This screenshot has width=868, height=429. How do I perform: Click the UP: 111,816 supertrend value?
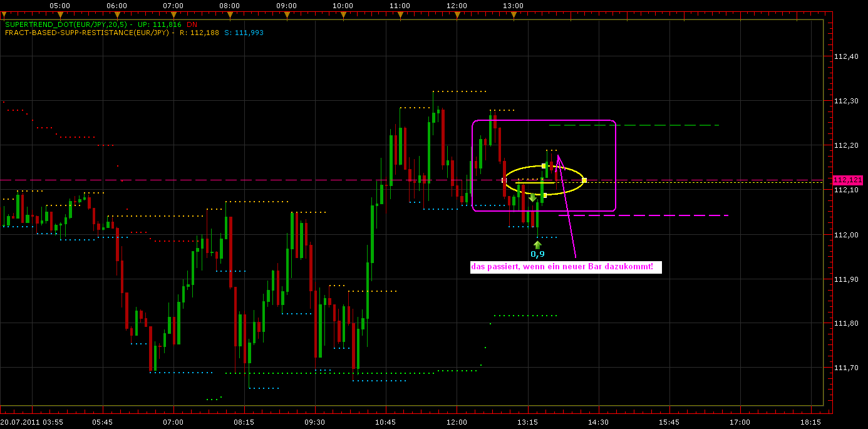160,24
